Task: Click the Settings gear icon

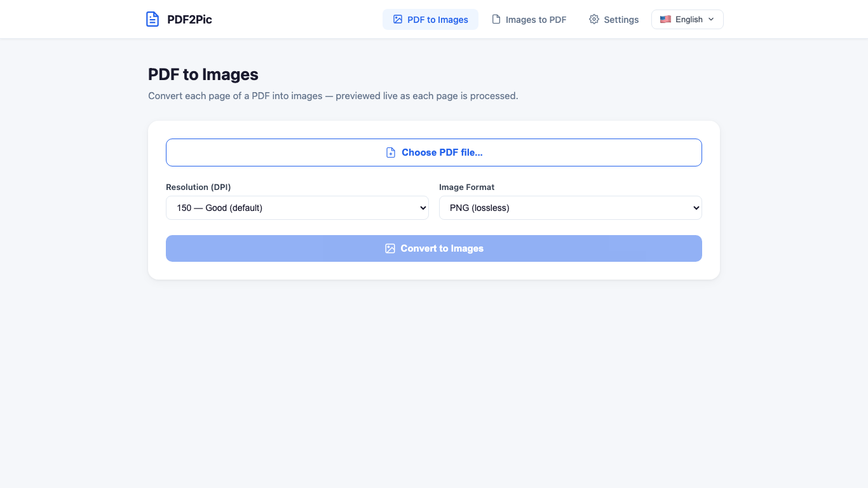Action: click(594, 19)
